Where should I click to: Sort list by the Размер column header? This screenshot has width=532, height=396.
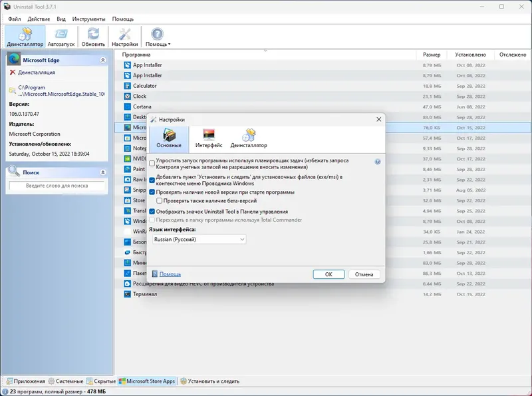tap(431, 55)
